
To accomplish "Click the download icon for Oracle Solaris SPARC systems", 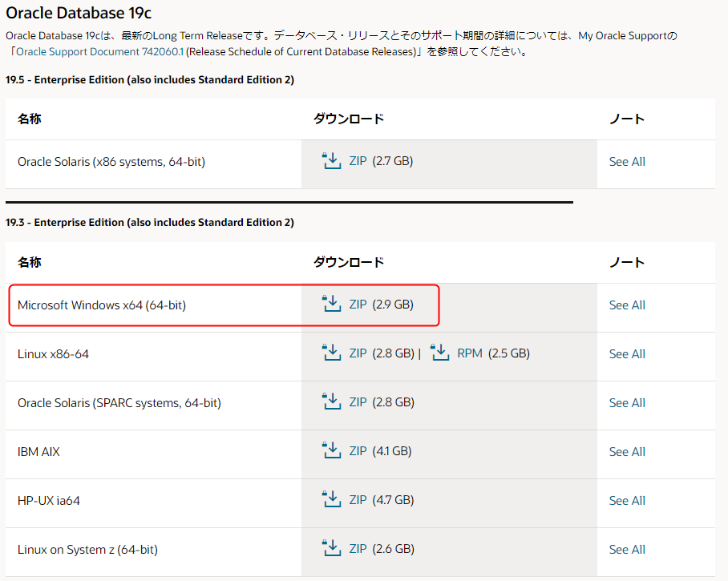I will pos(331,401).
